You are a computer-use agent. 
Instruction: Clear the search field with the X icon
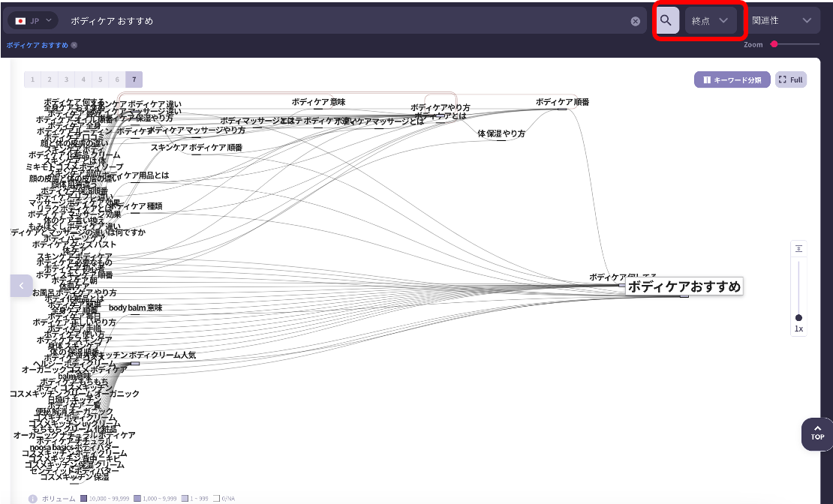[635, 21]
